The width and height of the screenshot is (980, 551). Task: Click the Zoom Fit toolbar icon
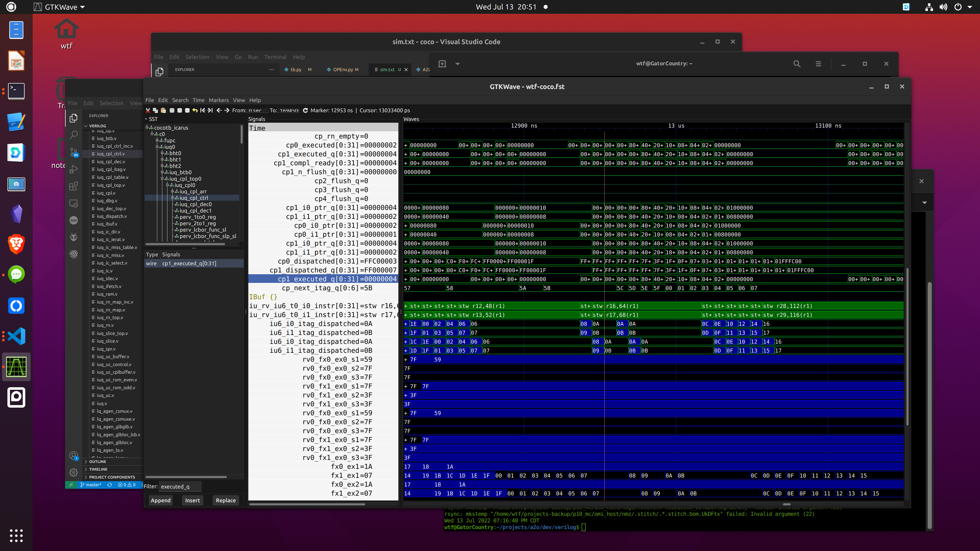coord(172,110)
